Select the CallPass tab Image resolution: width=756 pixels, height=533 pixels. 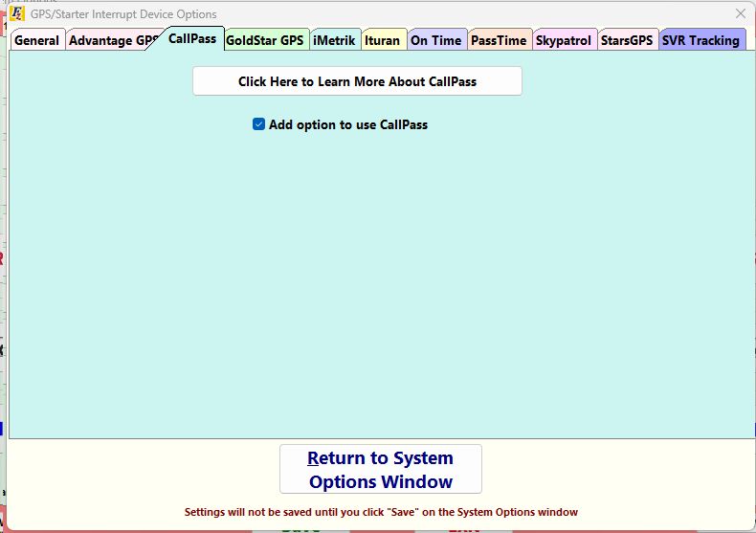click(192, 39)
